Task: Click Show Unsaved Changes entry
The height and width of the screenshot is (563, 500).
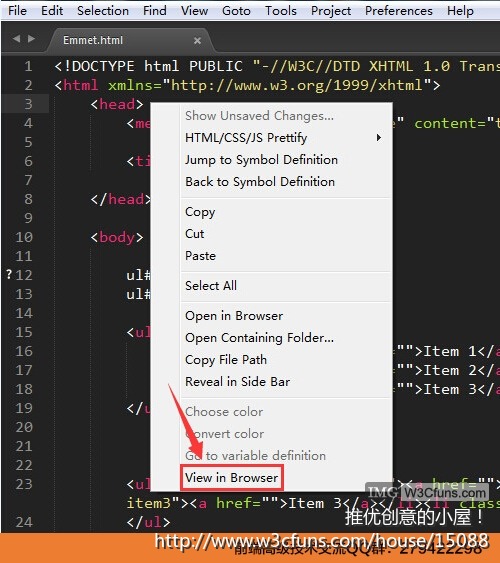Action: (x=286, y=116)
